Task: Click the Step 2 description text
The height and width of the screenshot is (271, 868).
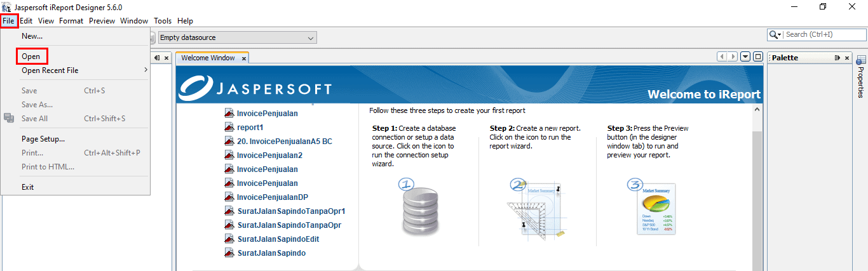Action: tap(534, 137)
